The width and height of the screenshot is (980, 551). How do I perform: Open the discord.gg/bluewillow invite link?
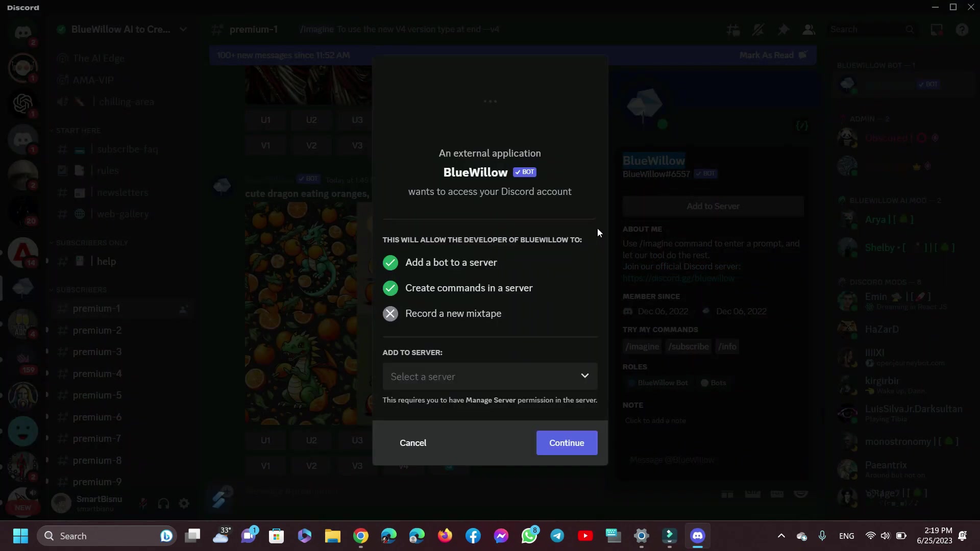click(x=678, y=278)
